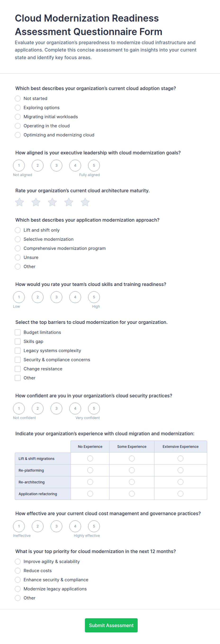The width and height of the screenshot is (220, 644).
Task: Select rating 5 for executive leadership alignment
Action: coord(94,165)
